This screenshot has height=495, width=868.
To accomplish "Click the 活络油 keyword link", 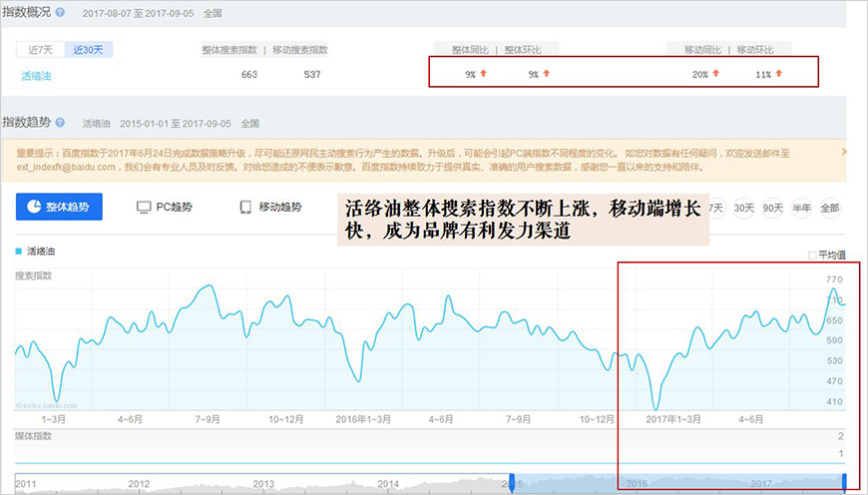I will point(38,74).
